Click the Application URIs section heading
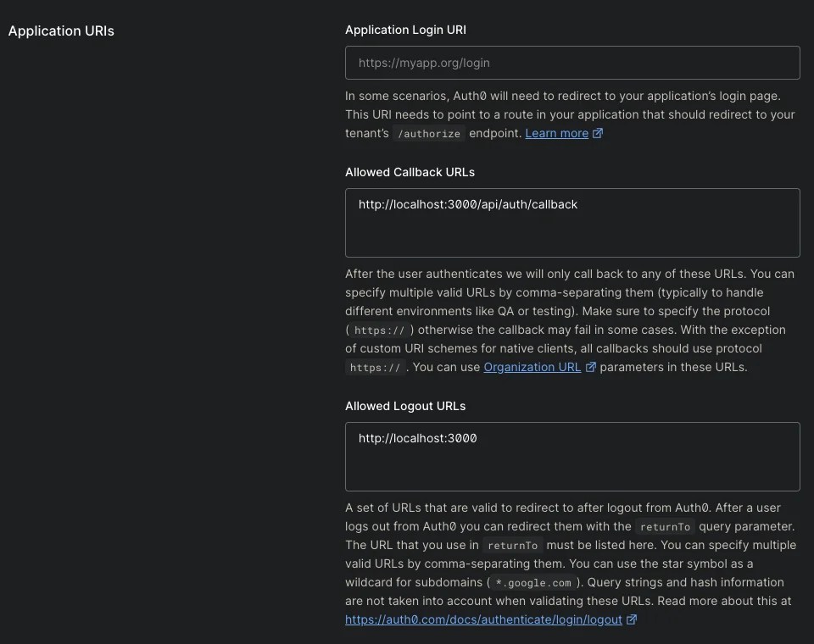Viewport: 814px width, 644px height. click(x=61, y=31)
